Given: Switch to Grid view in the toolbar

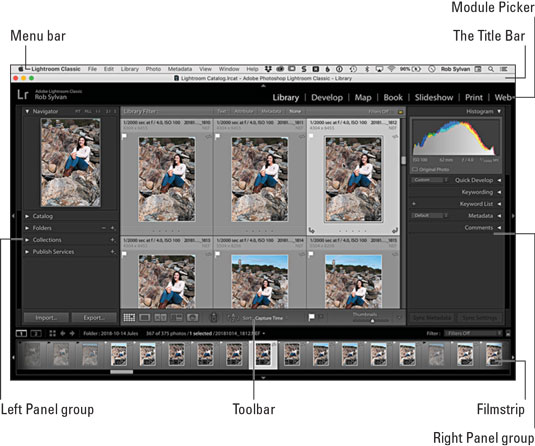Looking at the screenshot, I should click(x=129, y=318).
